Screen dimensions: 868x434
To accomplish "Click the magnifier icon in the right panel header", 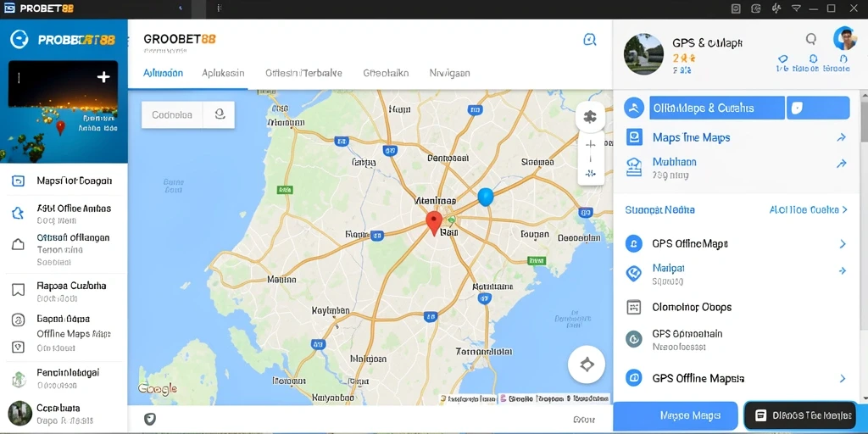I will pyautogui.click(x=811, y=39).
